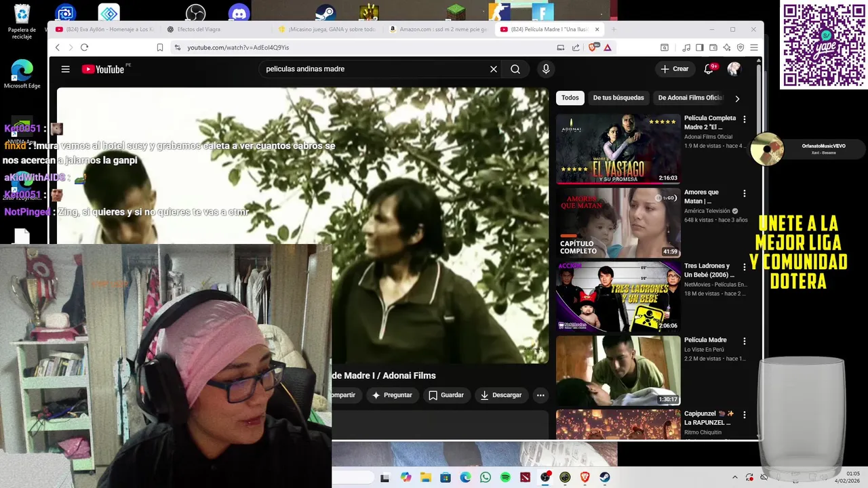Screen dimensions: 868x488
Task: Open Discord desktop icon
Action: [x=239, y=12]
